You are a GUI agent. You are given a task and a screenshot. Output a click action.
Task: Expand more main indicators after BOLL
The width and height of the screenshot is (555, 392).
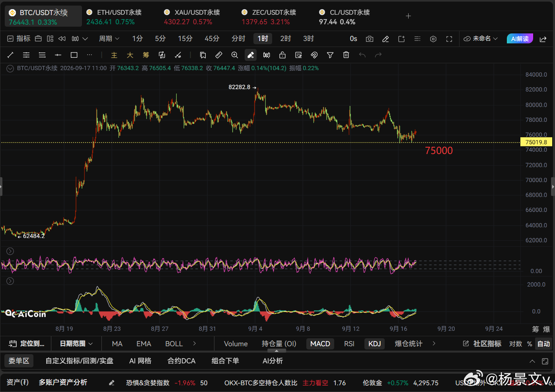pyautogui.click(x=195, y=343)
